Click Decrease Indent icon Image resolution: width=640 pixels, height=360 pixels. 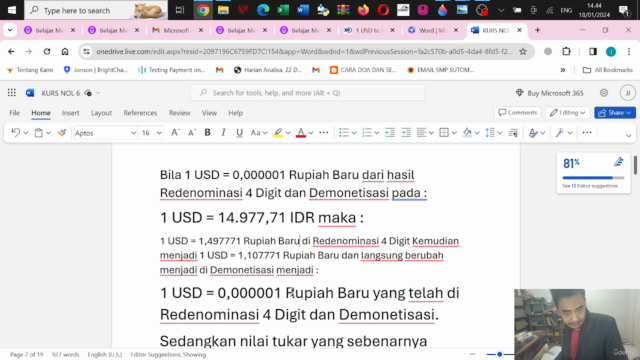click(x=390, y=133)
